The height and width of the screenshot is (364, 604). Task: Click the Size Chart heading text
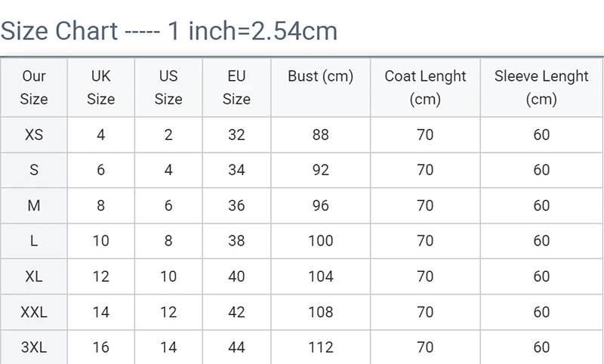pos(168,31)
